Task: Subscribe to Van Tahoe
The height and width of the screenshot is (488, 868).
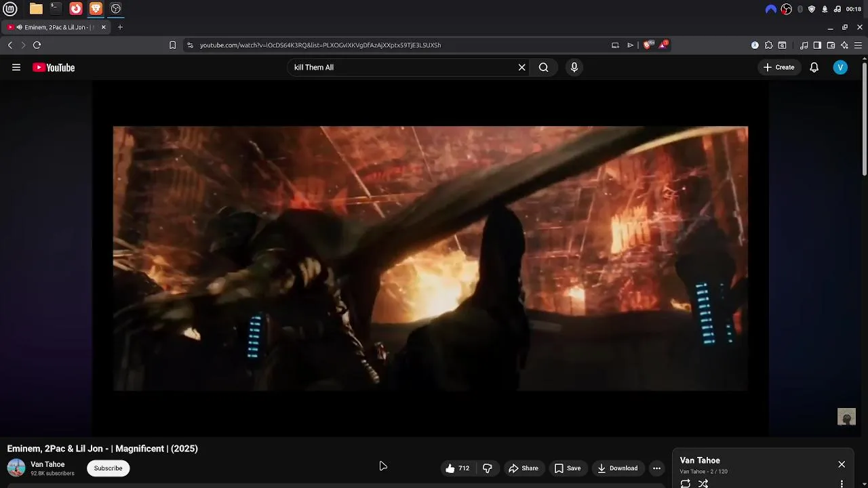Action: 108,468
